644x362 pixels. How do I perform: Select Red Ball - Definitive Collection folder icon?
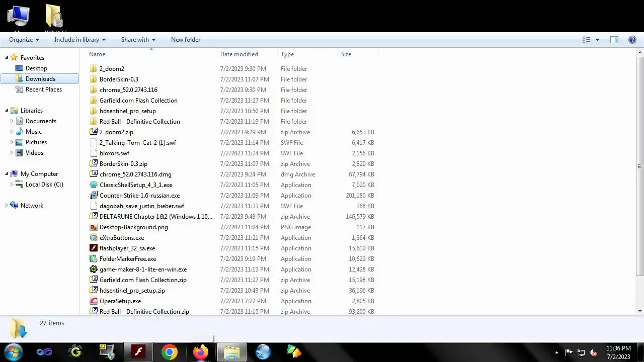tap(93, 122)
